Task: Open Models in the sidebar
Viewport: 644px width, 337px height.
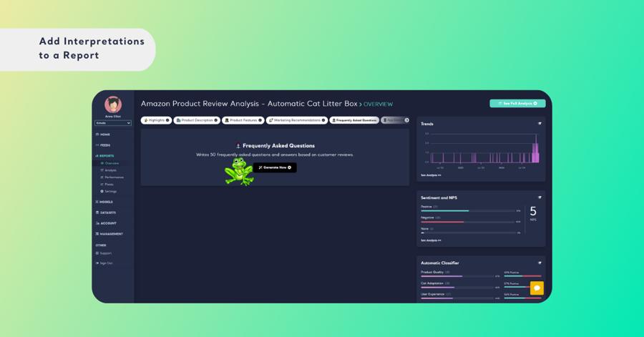Action: pyautogui.click(x=104, y=202)
